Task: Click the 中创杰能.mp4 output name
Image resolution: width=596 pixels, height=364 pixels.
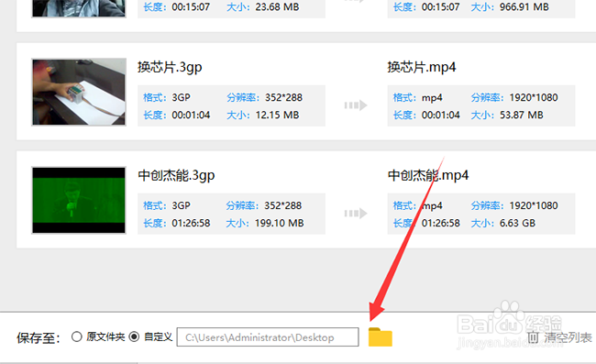Action: pyautogui.click(x=428, y=175)
